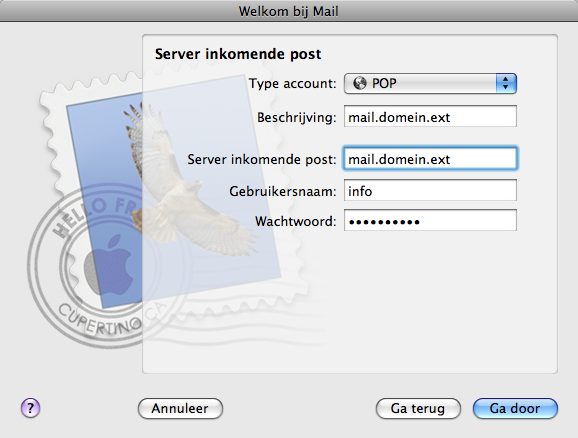Click the Beschrijving text field
Viewport: 578px width, 438px height.
[430, 117]
